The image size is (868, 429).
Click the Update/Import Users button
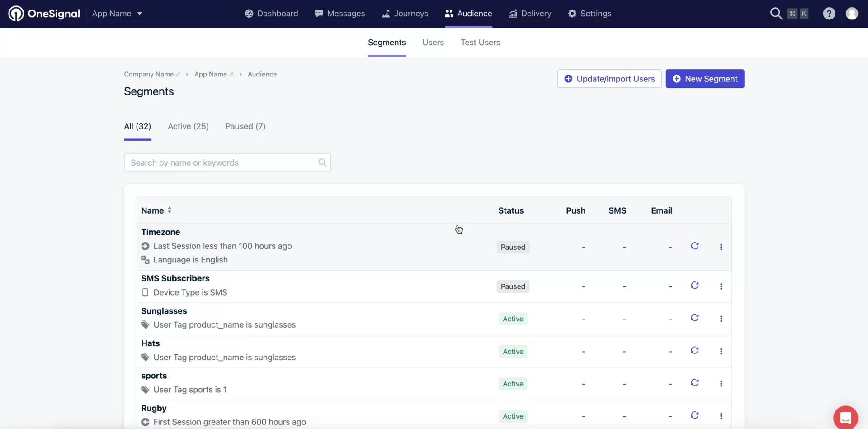click(x=609, y=78)
